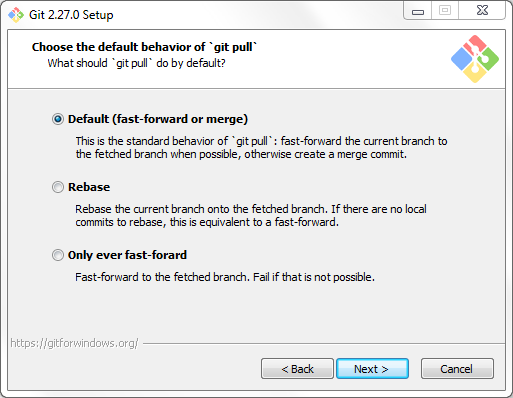Open the gitforwindows.org link
The height and width of the screenshot is (398, 513).
pos(74,343)
